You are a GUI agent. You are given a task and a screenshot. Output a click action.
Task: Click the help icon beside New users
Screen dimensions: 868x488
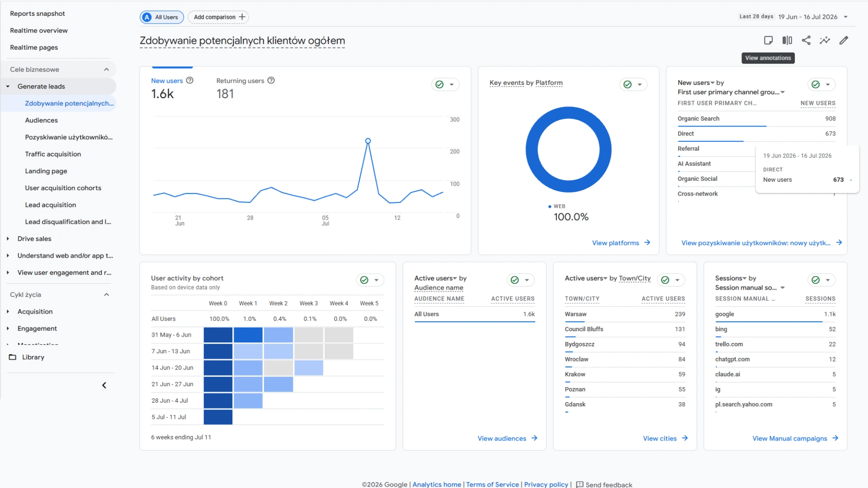[190, 80]
